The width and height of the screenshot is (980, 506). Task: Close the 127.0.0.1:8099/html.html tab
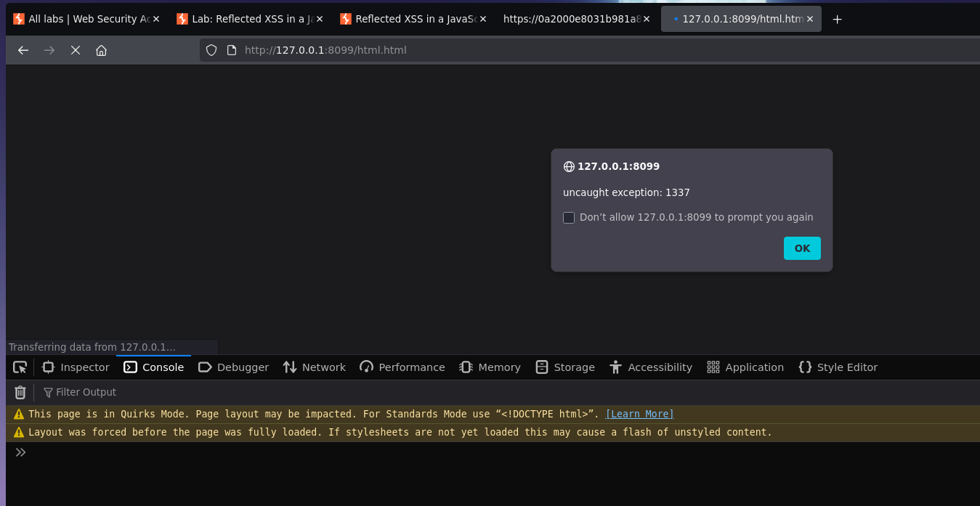tap(809, 19)
